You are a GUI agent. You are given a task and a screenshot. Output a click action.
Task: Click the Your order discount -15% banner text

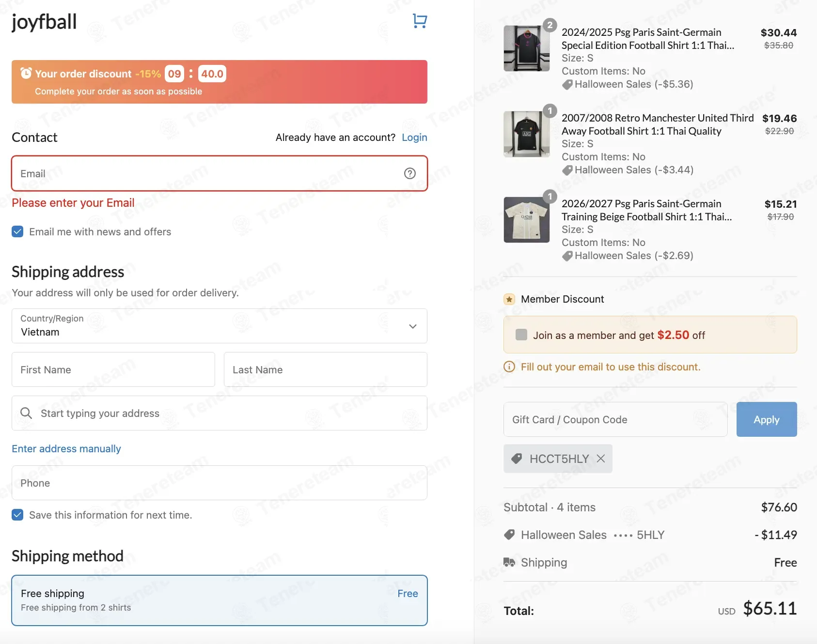[98, 74]
